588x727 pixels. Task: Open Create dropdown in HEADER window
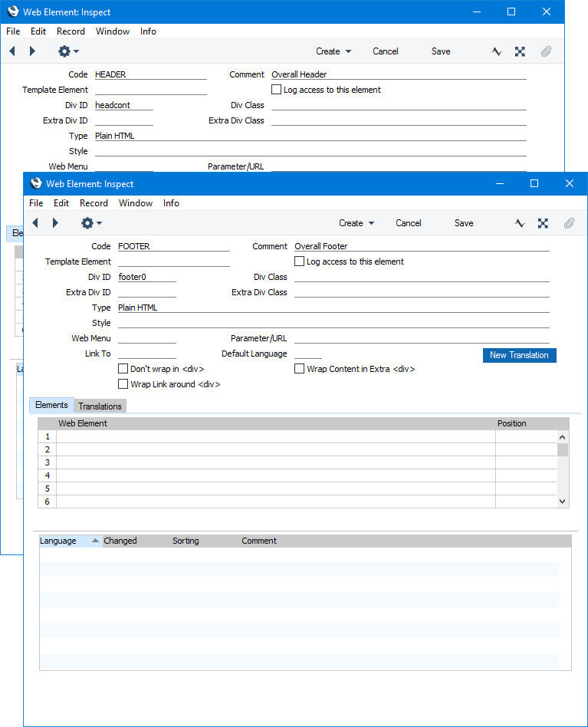(333, 51)
